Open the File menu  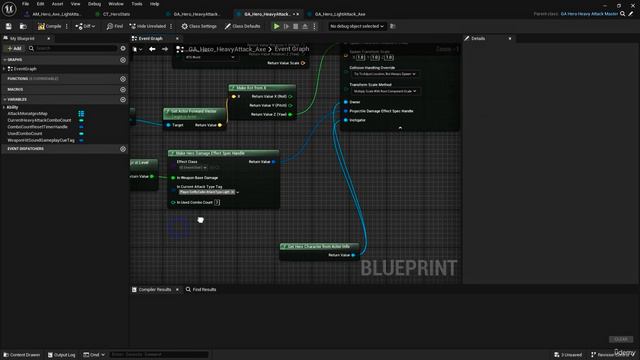pos(25,4)
